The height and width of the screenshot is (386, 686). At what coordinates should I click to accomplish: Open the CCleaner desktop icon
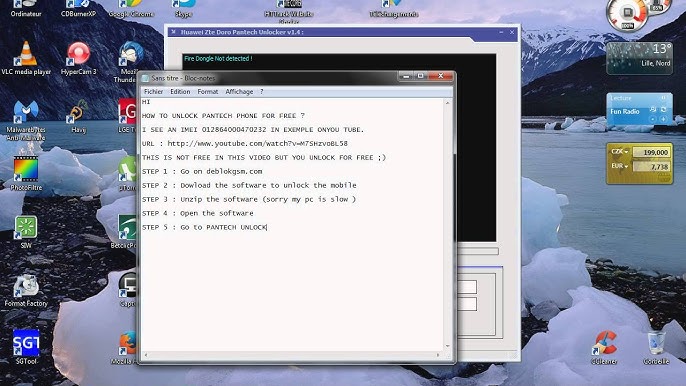(x=604, y=348)
